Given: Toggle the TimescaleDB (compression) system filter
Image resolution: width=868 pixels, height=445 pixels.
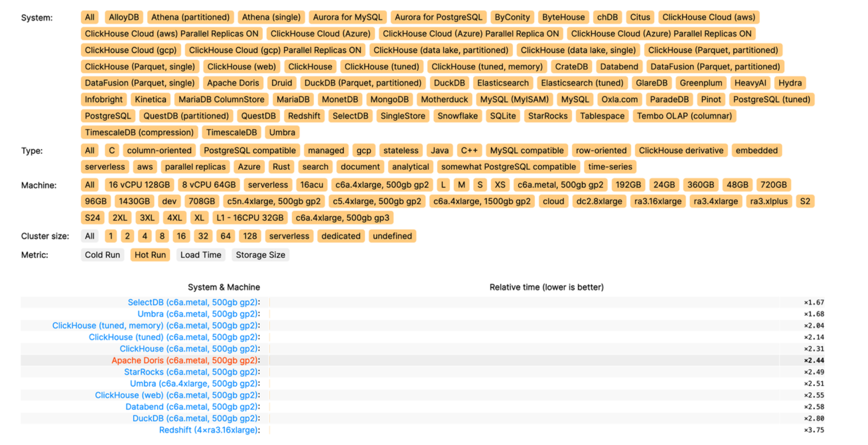Looking at the screenshot, I should pos(139,132).
